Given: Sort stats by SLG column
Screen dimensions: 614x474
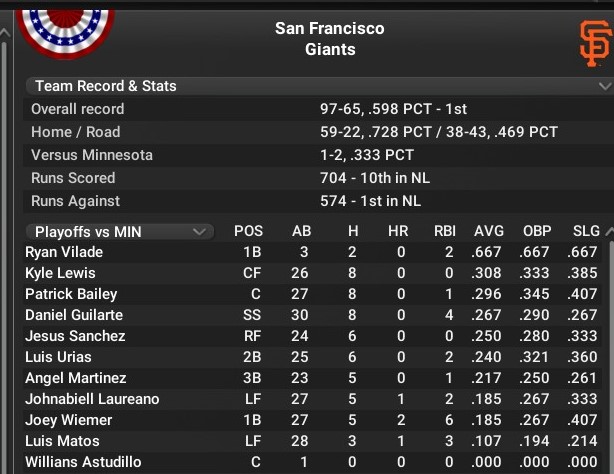Looking at the screenshot, I should [x=586, y=232].
